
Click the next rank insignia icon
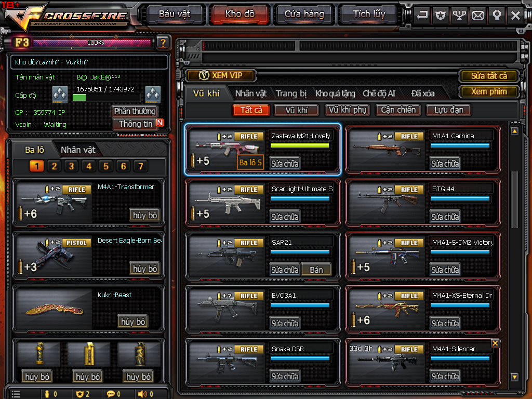click(153, 94)
